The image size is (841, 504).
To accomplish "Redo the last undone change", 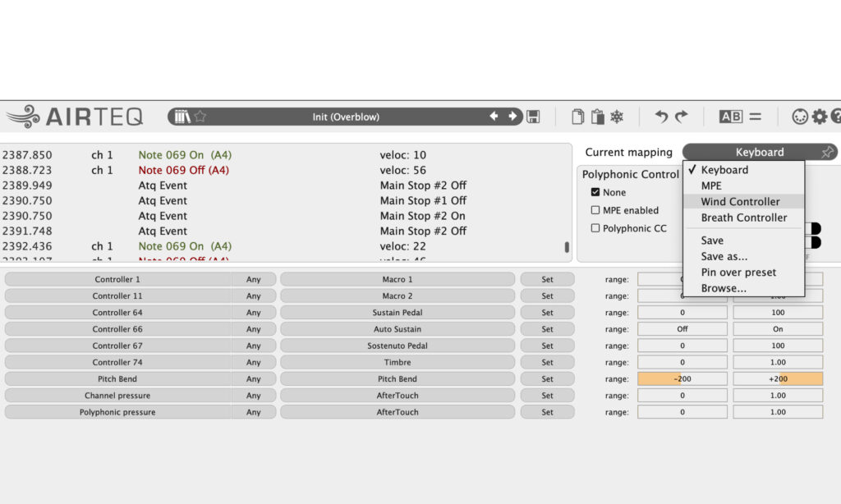I will click(681, 117).
